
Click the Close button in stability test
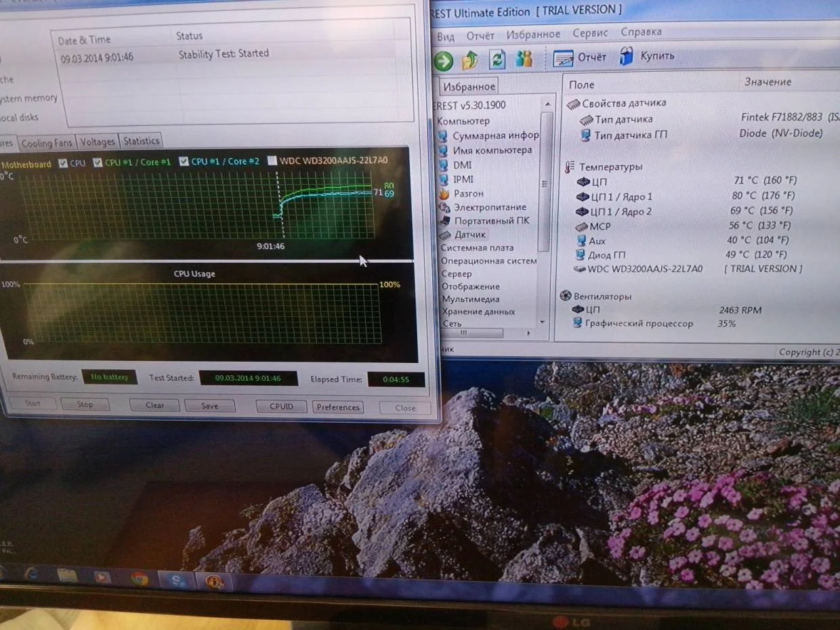(x=405, y=408)
